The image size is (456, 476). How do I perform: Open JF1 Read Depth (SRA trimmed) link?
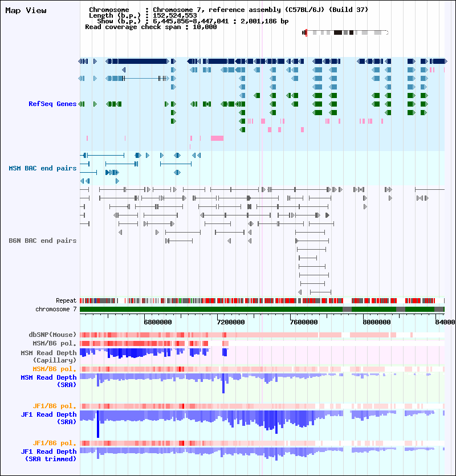point(48,455)
